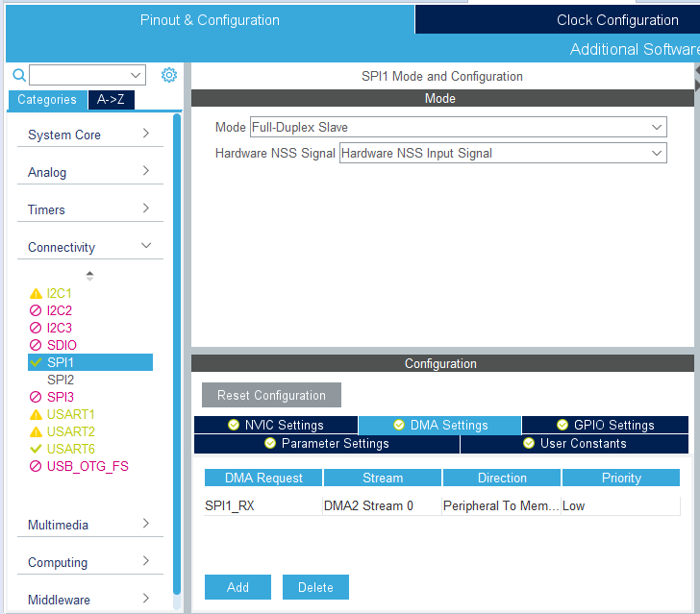The width and height of the screenshot is (700, 614).
Task: Click the categories panel vertical scrollbar
Action: [177, 355]
